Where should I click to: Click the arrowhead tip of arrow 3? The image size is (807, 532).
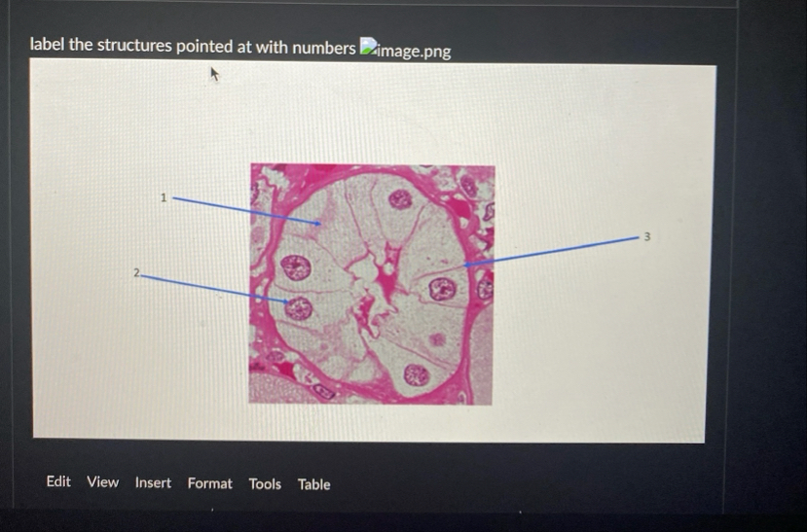(x=465, y=266)
